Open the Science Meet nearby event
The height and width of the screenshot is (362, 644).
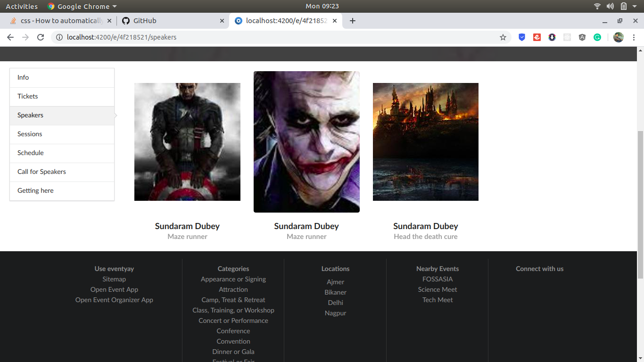click(x=438, y=289)
